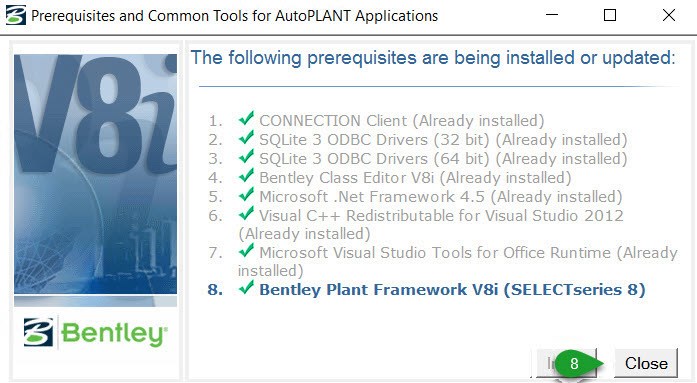This screenshot has width=697, height=383.
Task: Click the Close button
Action: 646,363
